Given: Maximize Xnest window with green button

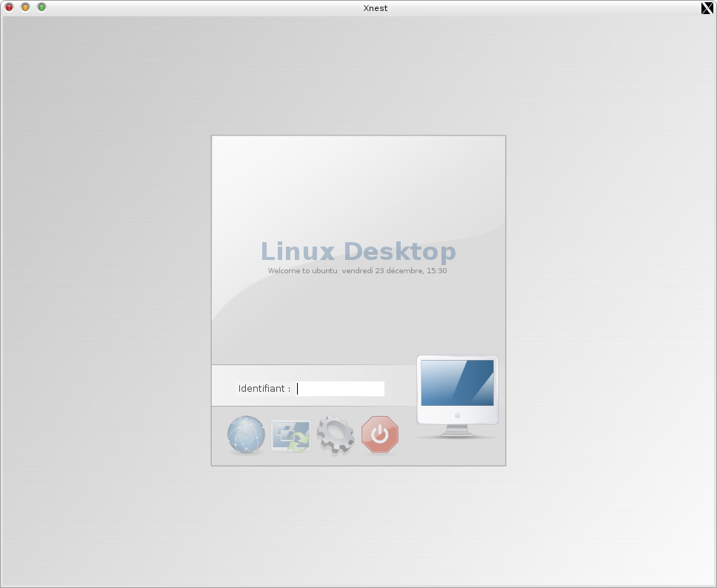Looking at the screenshot, I should tap(41, 7).
